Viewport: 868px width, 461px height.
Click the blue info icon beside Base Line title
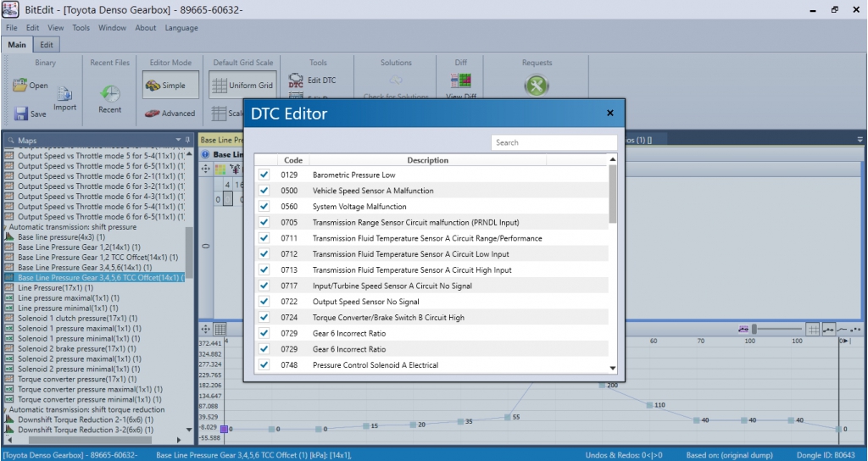click(x=205, y=154)
